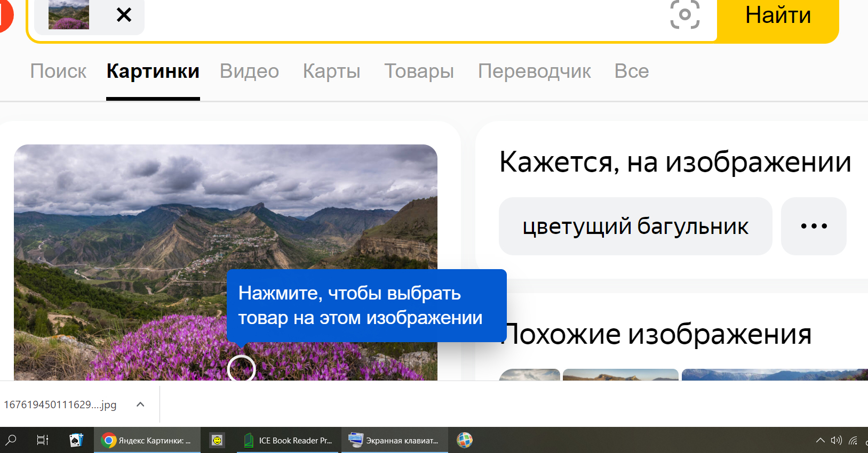This screenshot has width=868, height=453.
Task: Launch the Solitaire cards taskbar icon
Action: tap(76, 440)
